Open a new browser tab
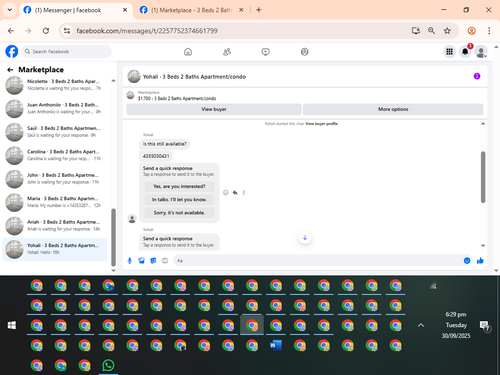 pyautogui.click(x=258, y=10)
